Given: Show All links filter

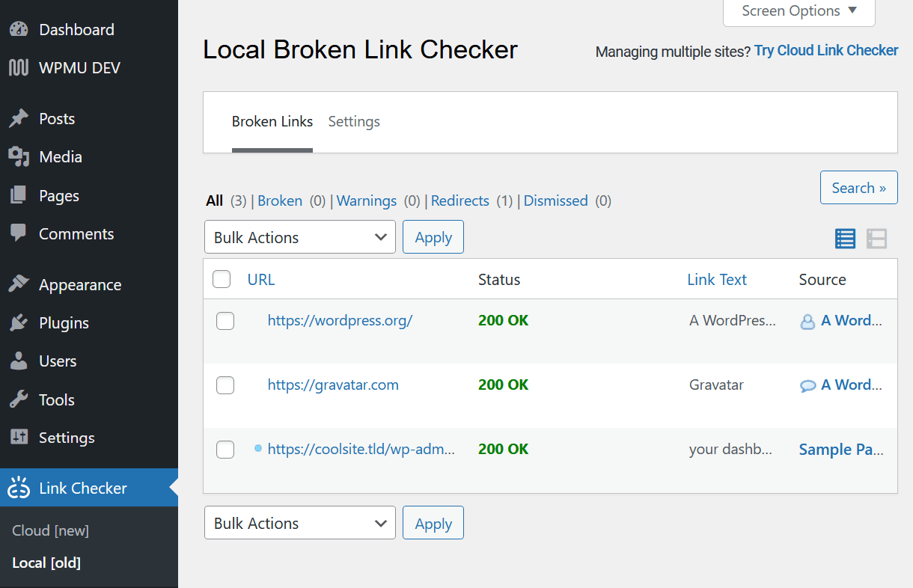Looking at the screenshot, I should (x=215, y=200).
